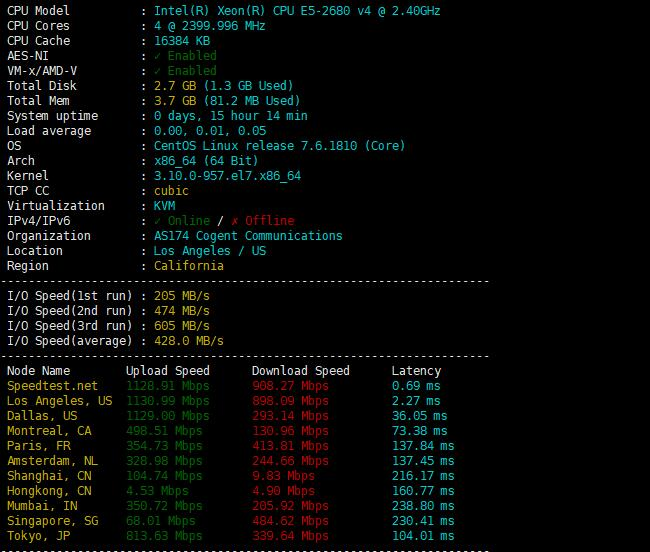Click Montreal upload '498.51 Mbps'
The height and width of the screenshot is (552, 650).
click(164, 431)
